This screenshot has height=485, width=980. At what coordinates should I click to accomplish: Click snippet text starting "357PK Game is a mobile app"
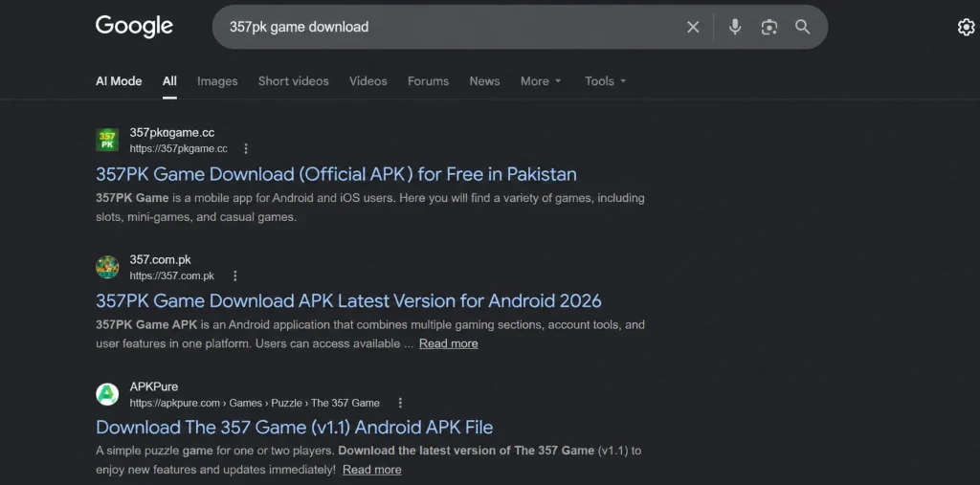tap(370, 209)
